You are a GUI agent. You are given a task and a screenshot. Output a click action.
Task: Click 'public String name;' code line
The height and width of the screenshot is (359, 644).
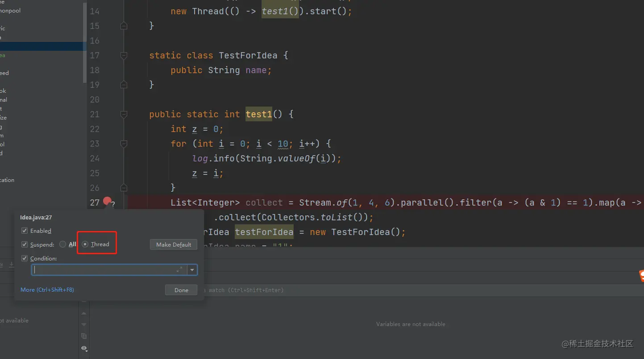[221, 70]
